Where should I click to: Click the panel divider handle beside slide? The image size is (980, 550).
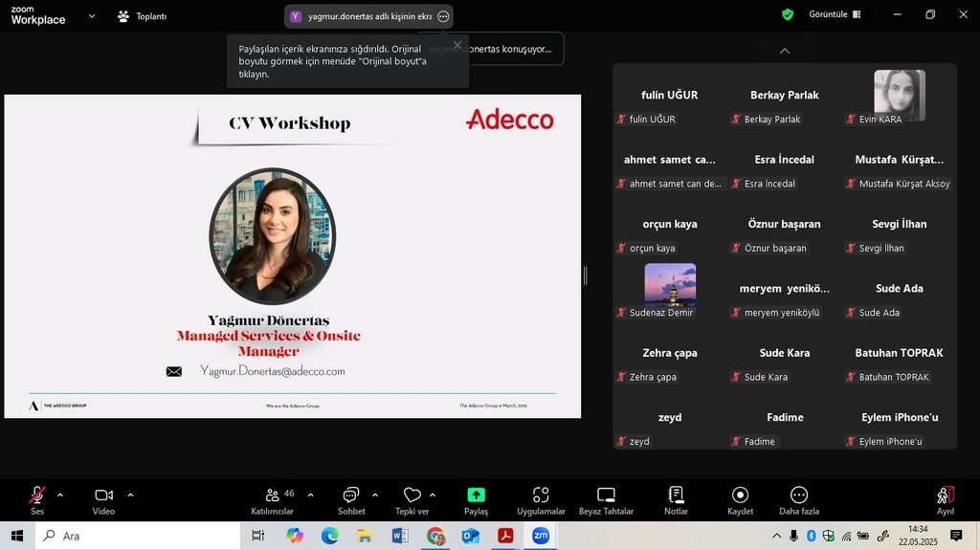pos(585,275)
